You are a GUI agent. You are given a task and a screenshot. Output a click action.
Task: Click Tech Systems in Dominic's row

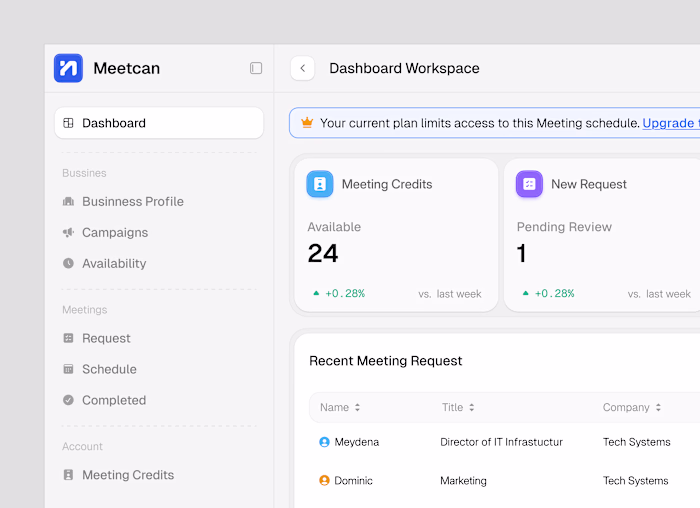click(636, 481)
